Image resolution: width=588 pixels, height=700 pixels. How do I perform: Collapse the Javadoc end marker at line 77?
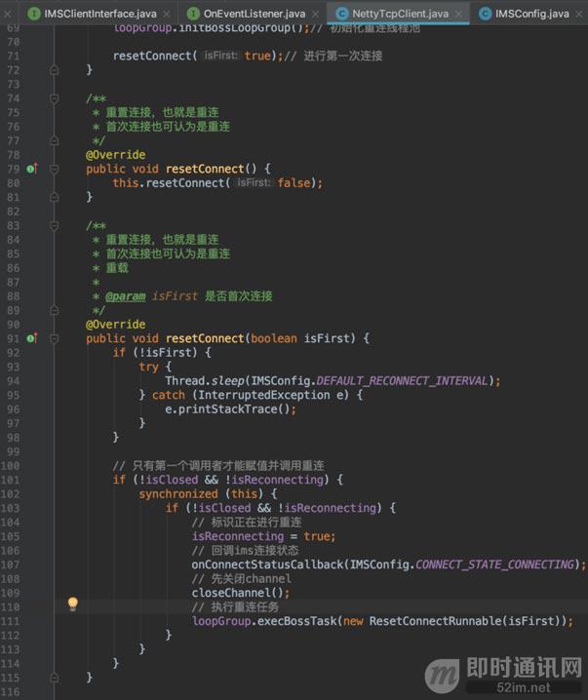coord(54,140)
